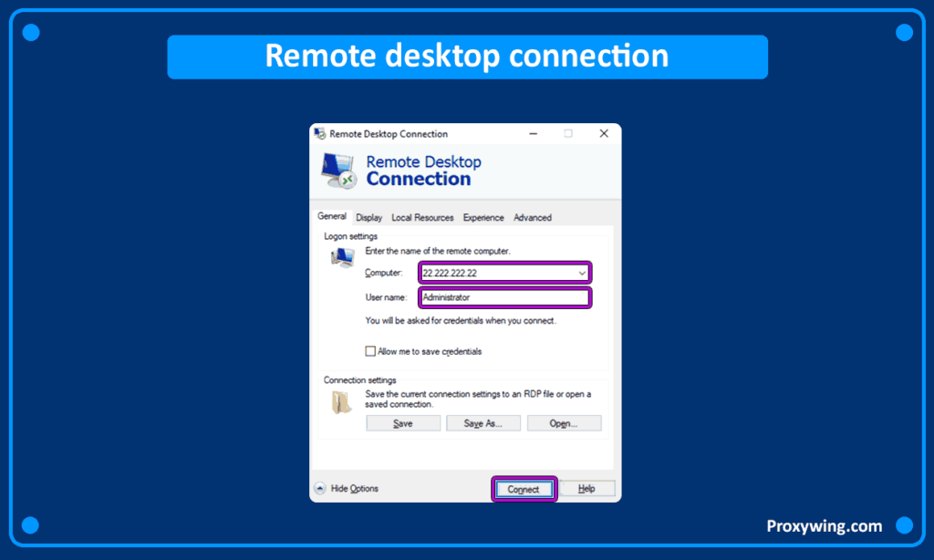Collapse the dialog via Hide Options arrow icon

[x=320, y=489]
